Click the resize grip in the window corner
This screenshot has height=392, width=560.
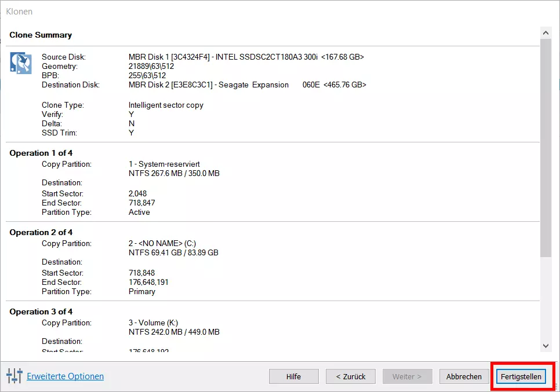(x=555, y=387)
